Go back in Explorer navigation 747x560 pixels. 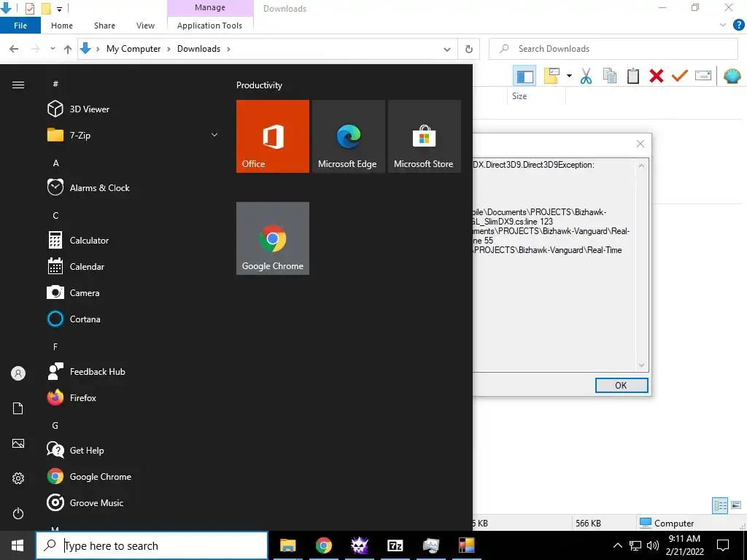14,49
